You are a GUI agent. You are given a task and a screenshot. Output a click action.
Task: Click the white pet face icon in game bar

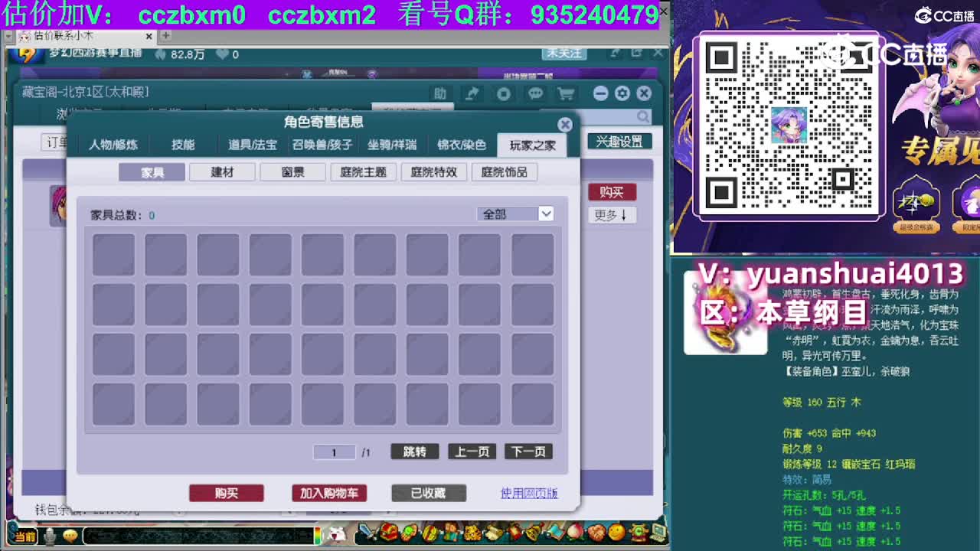tap(338, 534)
